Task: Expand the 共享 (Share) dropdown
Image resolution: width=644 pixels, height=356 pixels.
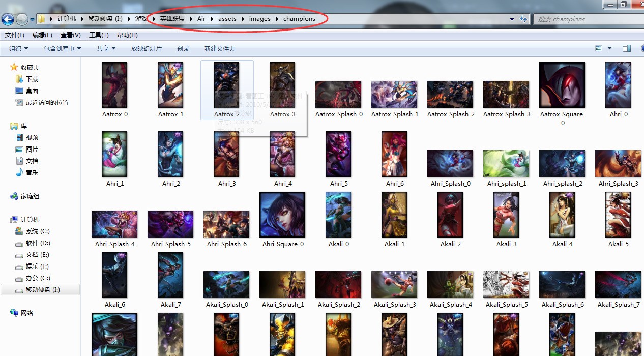Action: (106, 48)
